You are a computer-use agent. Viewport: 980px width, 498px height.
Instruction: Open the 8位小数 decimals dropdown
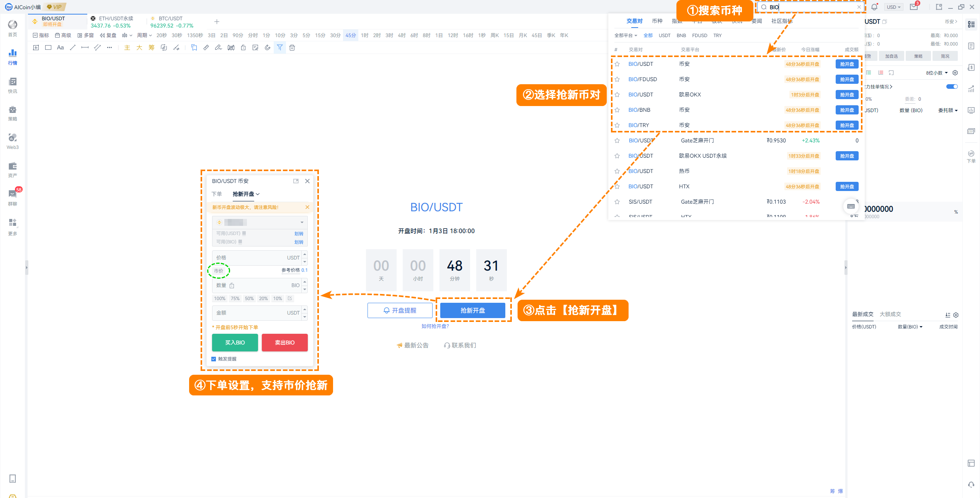[x=937, y=73]
